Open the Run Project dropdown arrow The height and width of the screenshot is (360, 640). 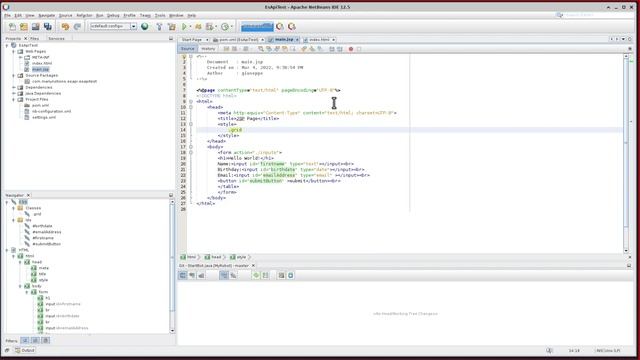tap(190, 27)
